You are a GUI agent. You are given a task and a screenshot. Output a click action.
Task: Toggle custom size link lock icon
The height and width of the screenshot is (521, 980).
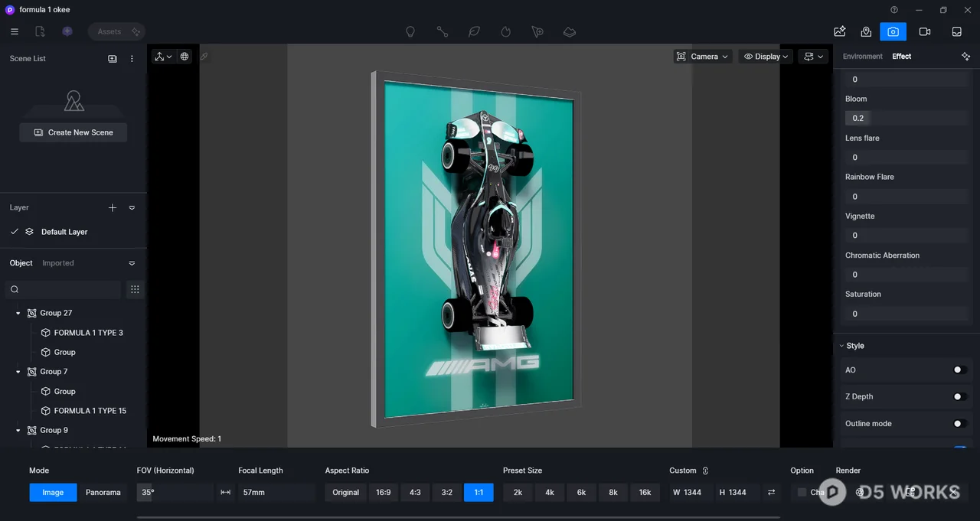(705, 471)
